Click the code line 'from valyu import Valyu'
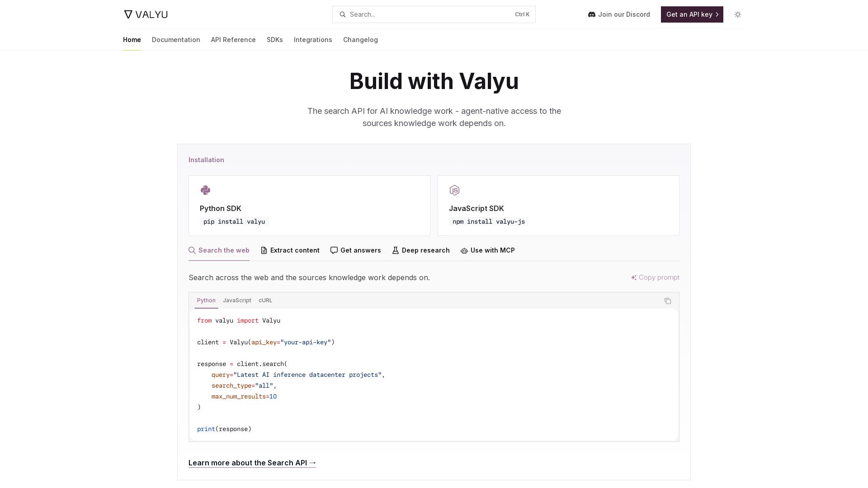 point(239,320)
